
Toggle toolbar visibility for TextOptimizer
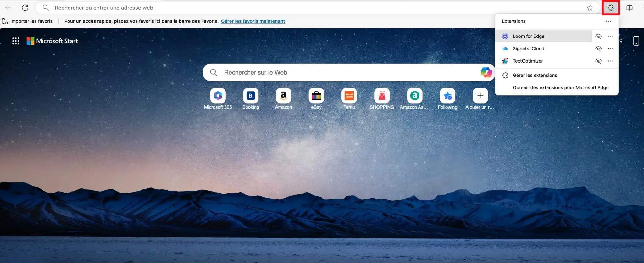point(598,61)
